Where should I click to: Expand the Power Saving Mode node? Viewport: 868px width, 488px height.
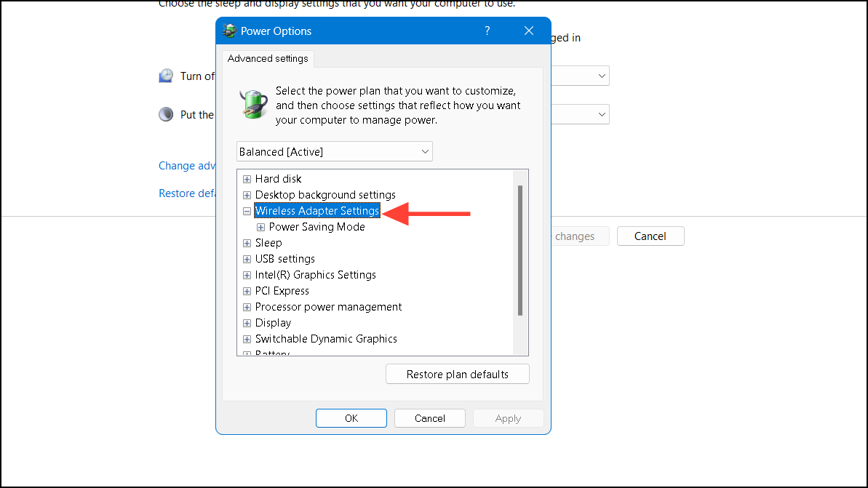(x=260, y=226)
